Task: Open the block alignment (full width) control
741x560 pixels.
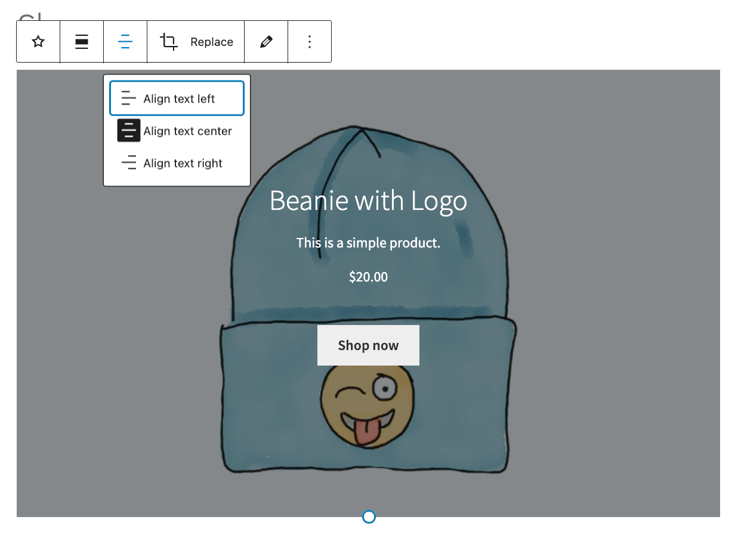Action: click(82, 42)
